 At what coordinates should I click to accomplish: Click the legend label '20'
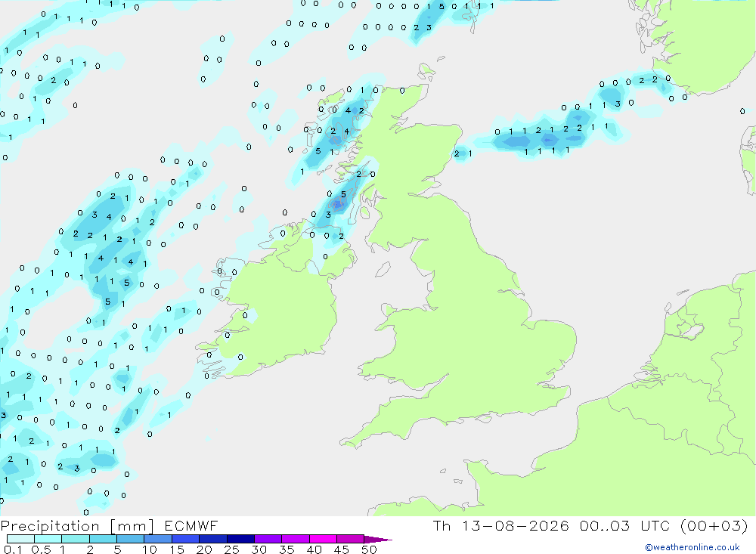204,549
